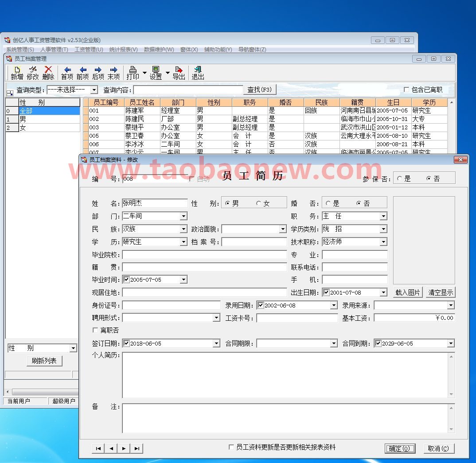Click the 导出 (export) toolbar icon

179,73
